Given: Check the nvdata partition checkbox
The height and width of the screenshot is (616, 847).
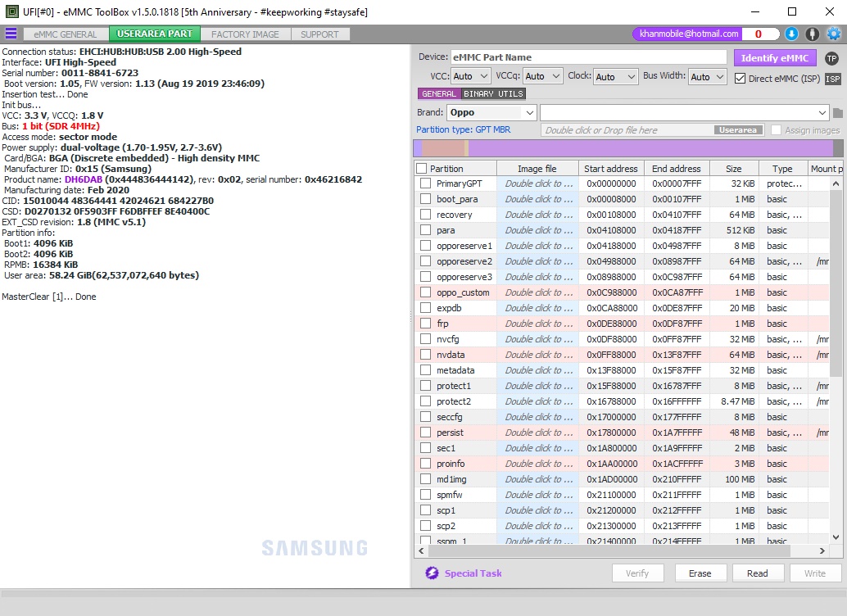Looking at the screenshot, I should [426, 355].
